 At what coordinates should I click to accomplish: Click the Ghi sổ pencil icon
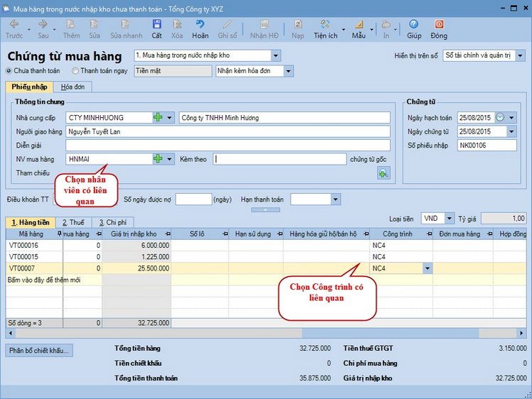(x=227, y=24)
